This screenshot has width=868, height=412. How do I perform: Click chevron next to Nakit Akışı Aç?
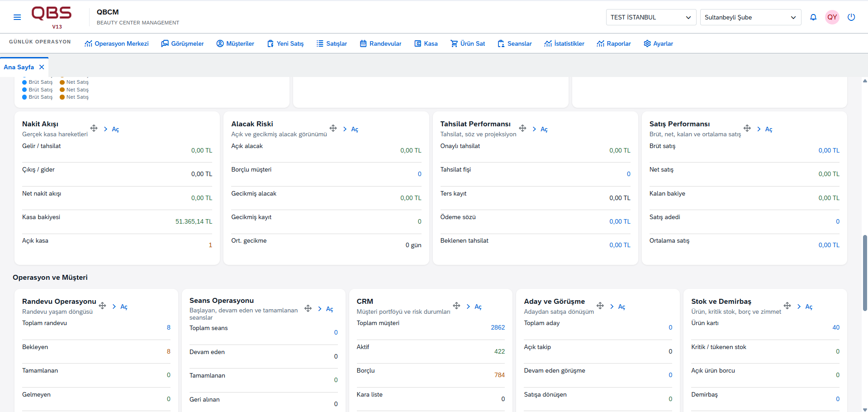(x=105, y=129)
